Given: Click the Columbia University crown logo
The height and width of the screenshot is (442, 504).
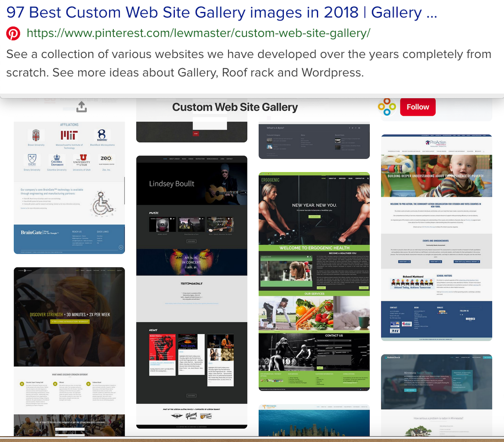Looking at the screenshot, I should coord(57,160).
